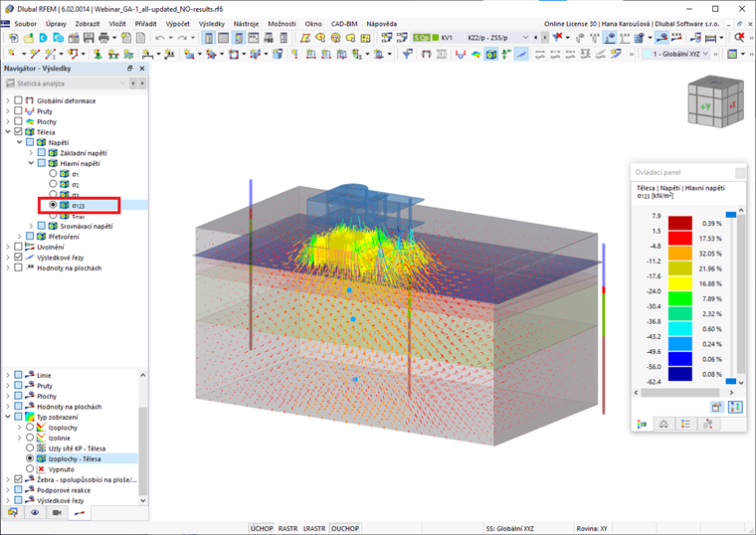This screenshot has width=756, height=535.
Task: Click the result sections icon in toolbar
Action: pyautogui.click(x=521, y=54)
